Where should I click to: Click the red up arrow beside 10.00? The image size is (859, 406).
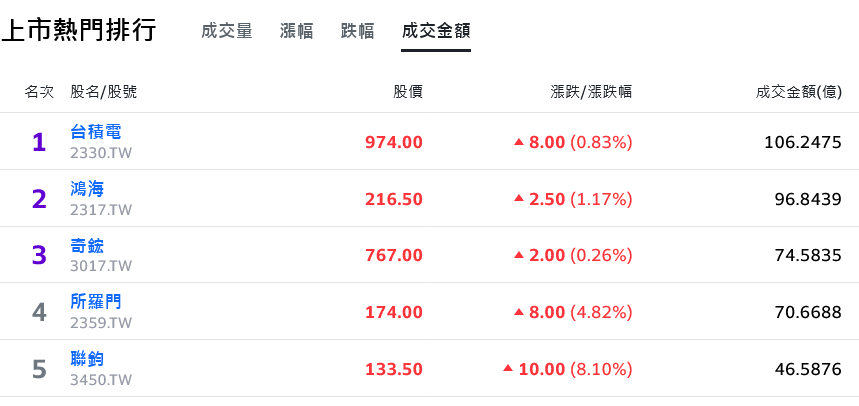508,369
